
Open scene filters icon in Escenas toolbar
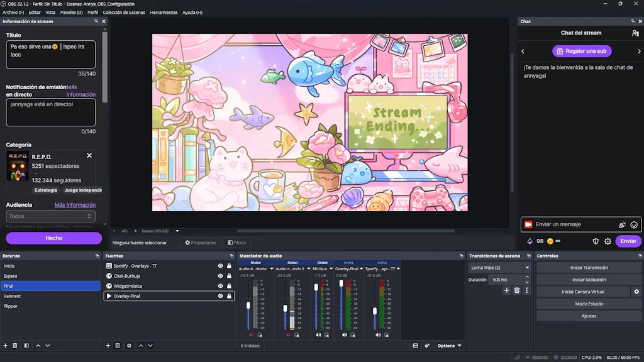click(x=26, y=346)
